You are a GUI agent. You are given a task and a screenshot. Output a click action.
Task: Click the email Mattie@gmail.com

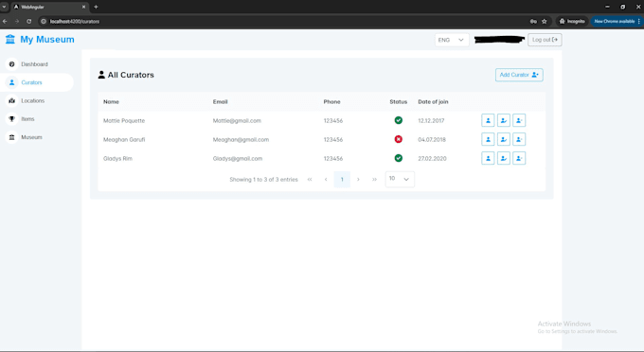pyautogui.click(x=237, y=120)
